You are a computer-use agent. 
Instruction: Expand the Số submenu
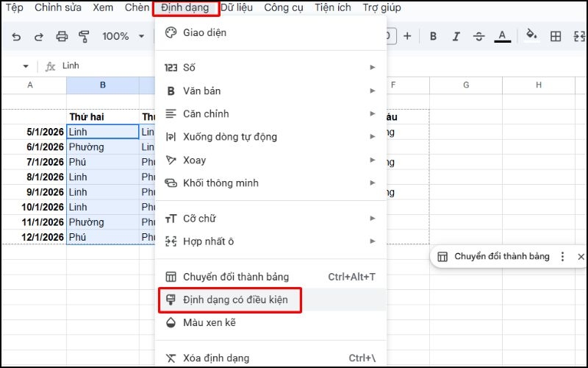click(270, 68)
